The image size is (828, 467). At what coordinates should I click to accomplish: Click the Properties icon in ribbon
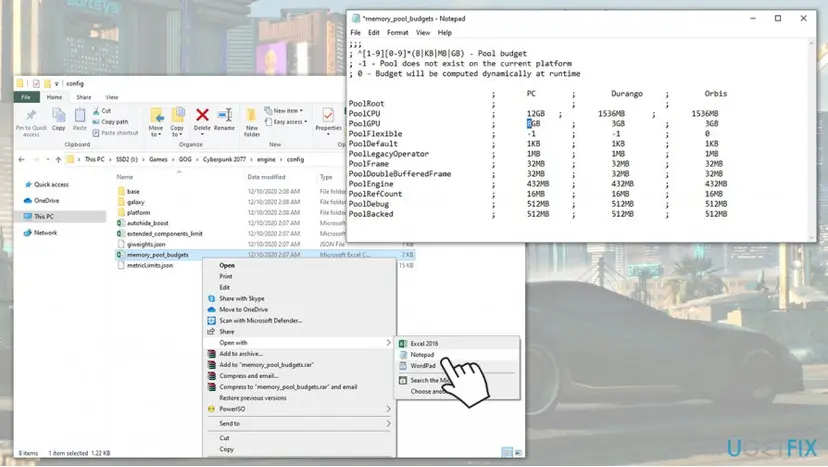pyautogui.click(x=328, y=115)
